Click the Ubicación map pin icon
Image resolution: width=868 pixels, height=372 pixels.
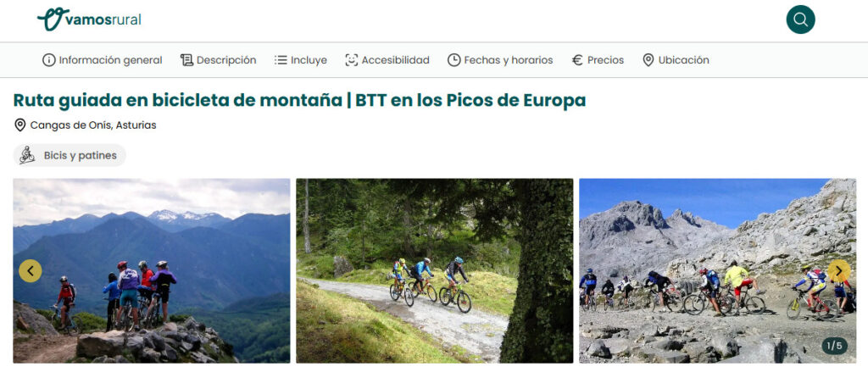648,60
